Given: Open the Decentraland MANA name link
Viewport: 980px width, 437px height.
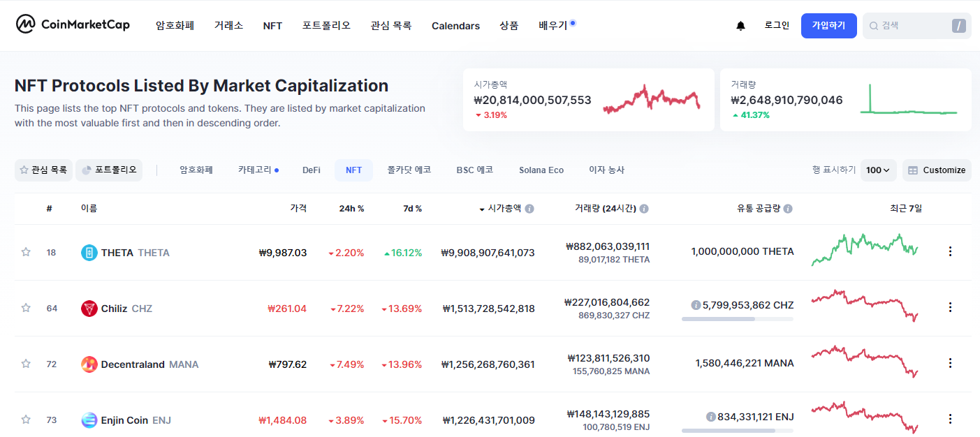Looking at the screenshot, I should pos(149,364).
